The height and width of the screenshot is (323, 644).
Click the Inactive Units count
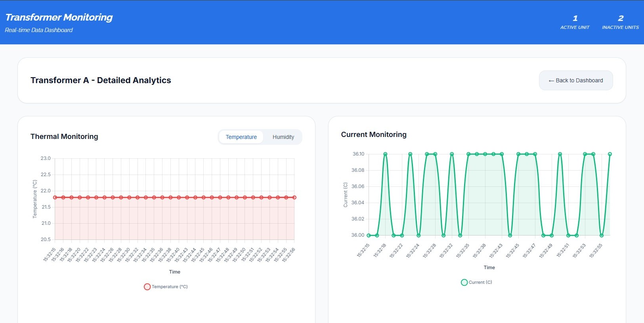(x=620, y=18)
